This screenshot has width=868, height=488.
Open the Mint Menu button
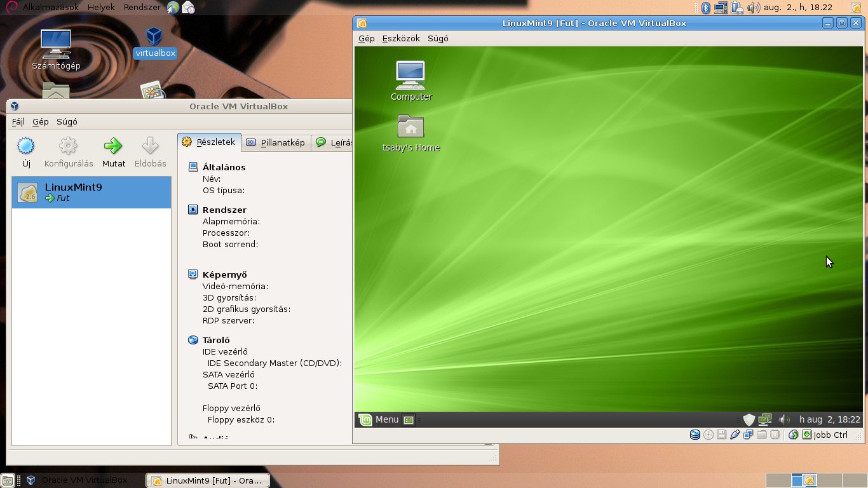click(379, 419)
